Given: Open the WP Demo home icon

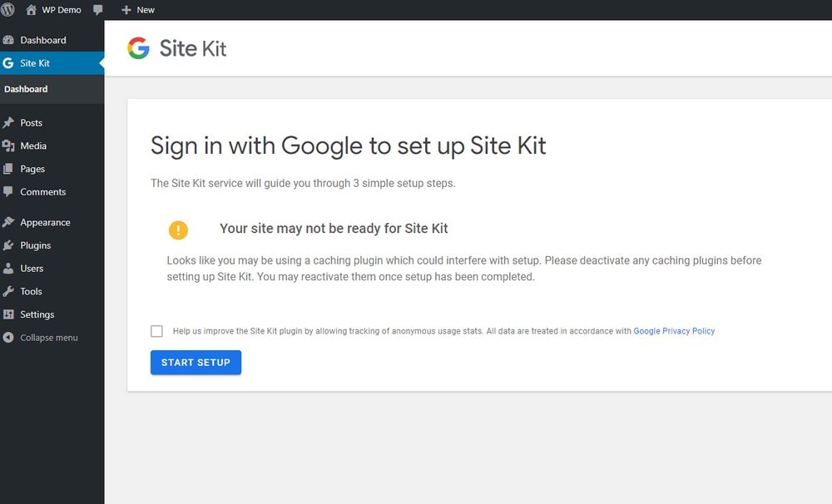Looking at the screenshot, I should tap(32, 9).
